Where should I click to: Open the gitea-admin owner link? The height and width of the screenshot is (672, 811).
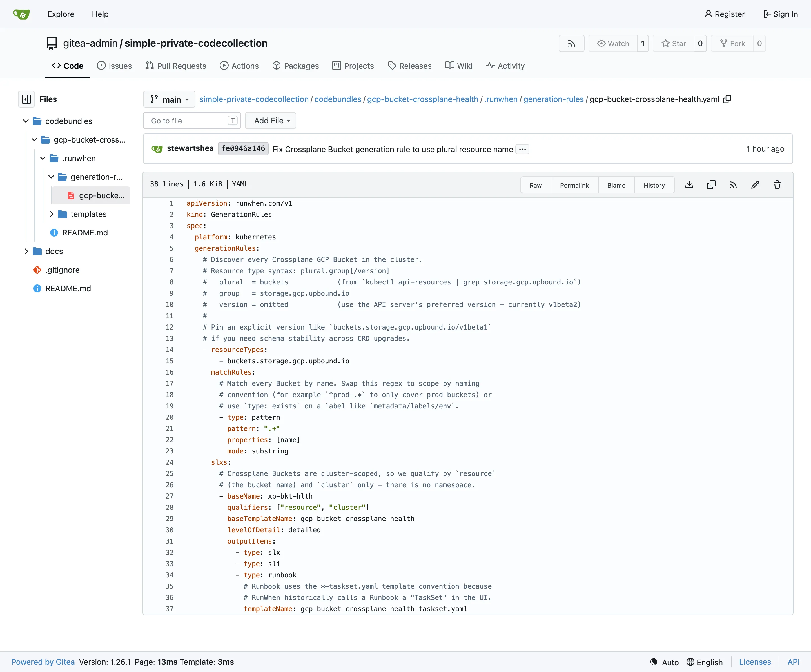click(x=90, y=43)
